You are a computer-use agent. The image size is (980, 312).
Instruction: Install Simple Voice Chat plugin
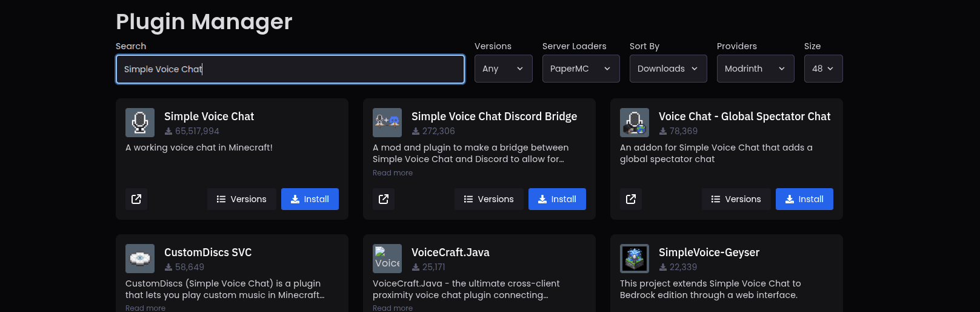[310, 199]
